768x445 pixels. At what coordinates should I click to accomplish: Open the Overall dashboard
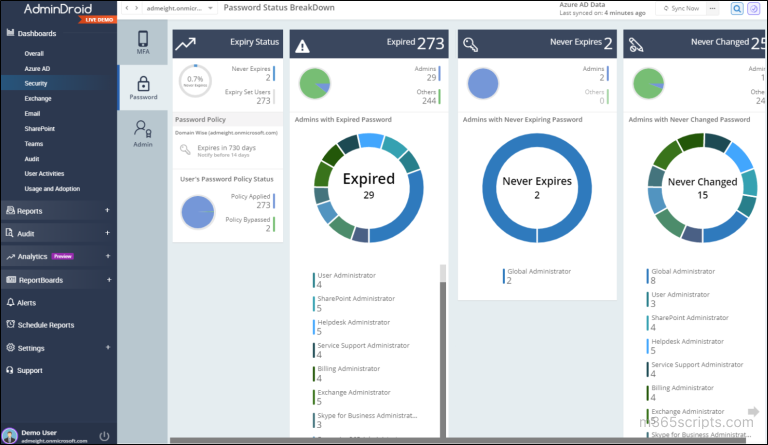click(x=34, y=53)
